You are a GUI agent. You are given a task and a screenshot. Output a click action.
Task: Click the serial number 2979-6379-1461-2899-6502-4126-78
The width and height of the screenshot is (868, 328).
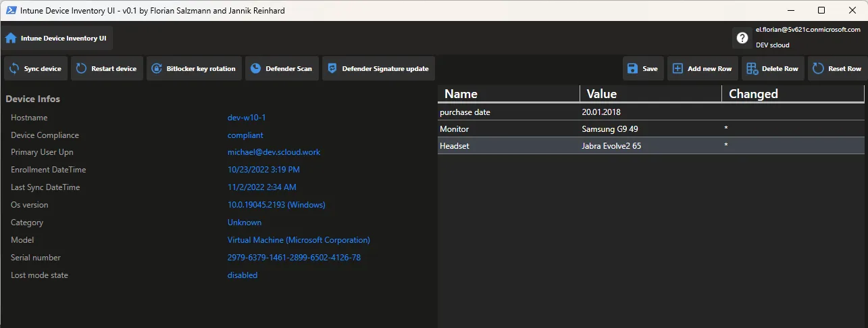294,258
